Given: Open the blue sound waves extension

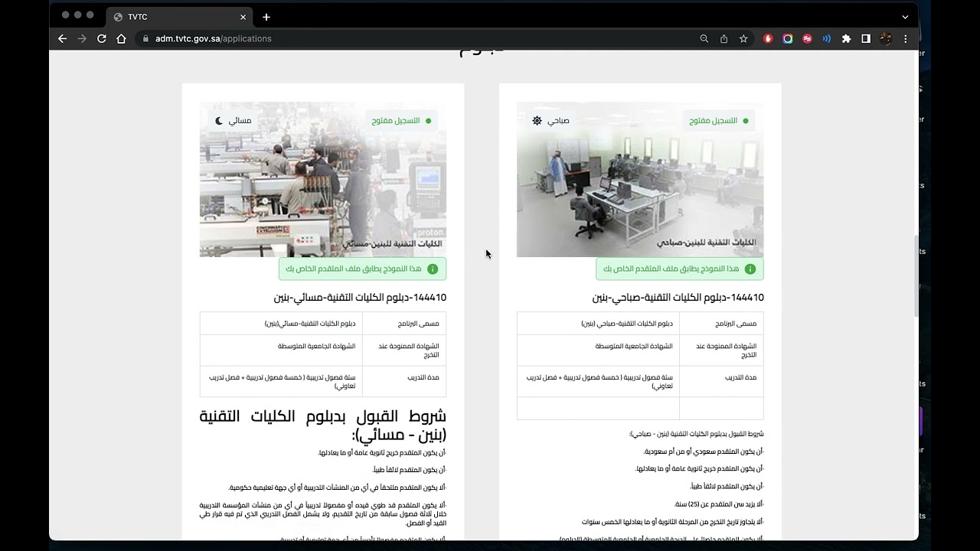Looking at the screenshot, I should (x=827, y=38).
